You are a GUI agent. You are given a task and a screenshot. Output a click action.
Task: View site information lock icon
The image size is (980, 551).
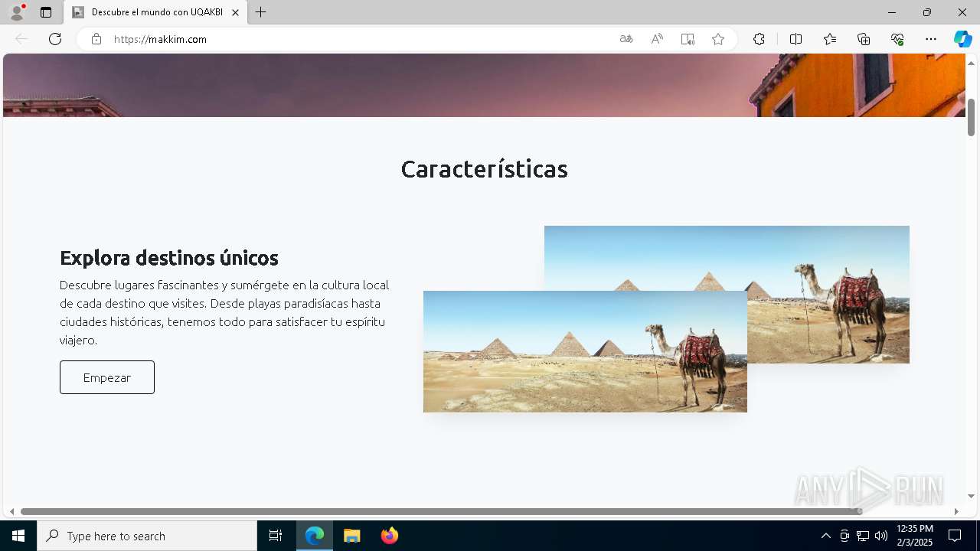(96, 39)
